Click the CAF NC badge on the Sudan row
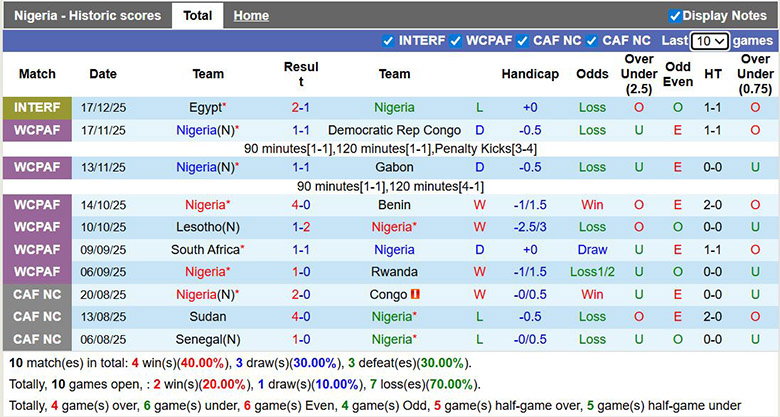 click(37, 317)
